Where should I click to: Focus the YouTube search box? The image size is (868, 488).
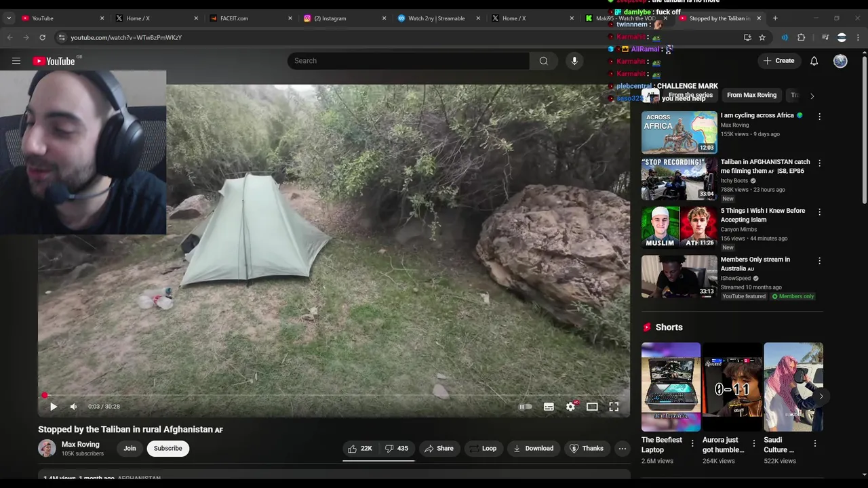pos(408,61)
